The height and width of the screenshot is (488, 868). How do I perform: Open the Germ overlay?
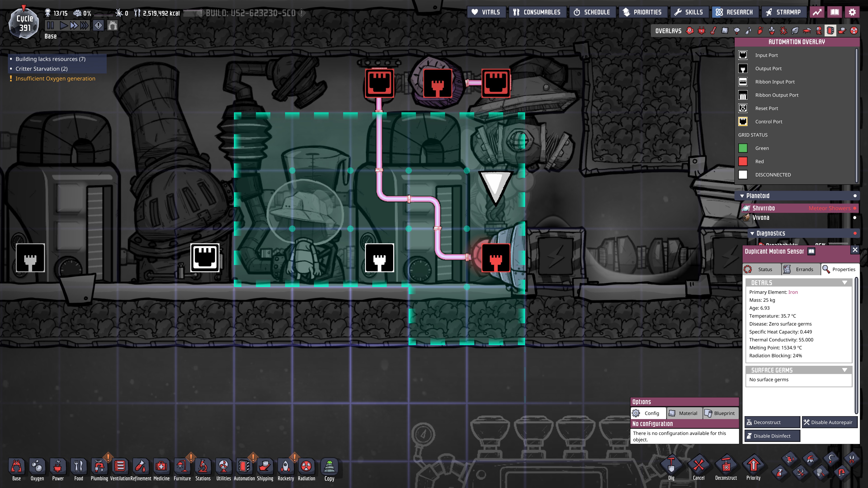[783, 31]
